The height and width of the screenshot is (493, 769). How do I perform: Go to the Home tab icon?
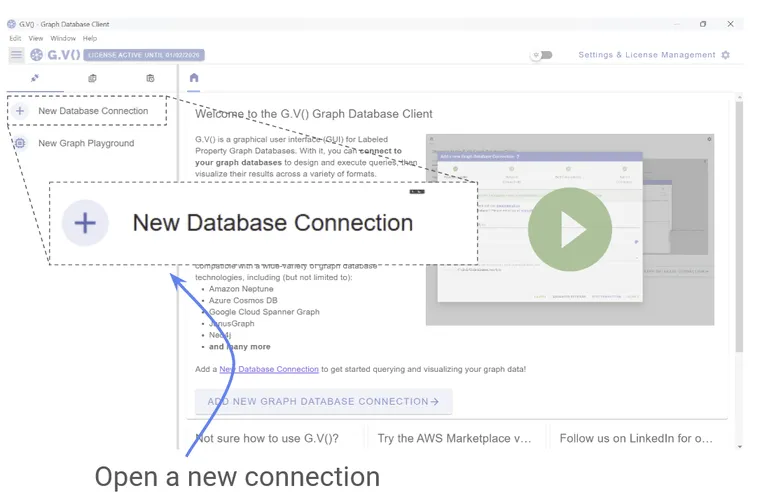[x=194, y=78]
